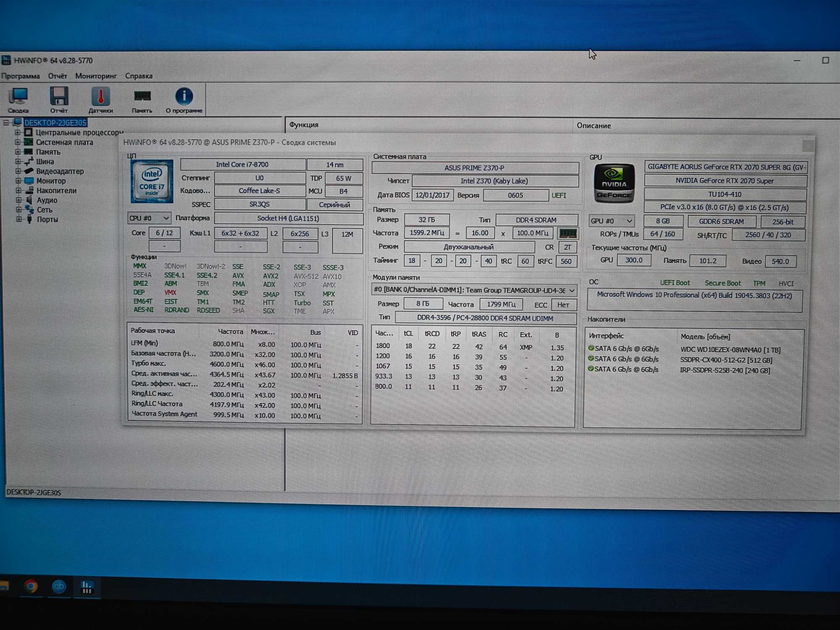
Task: Open HWiNFO taskbar icon
Action: [87, 587]
